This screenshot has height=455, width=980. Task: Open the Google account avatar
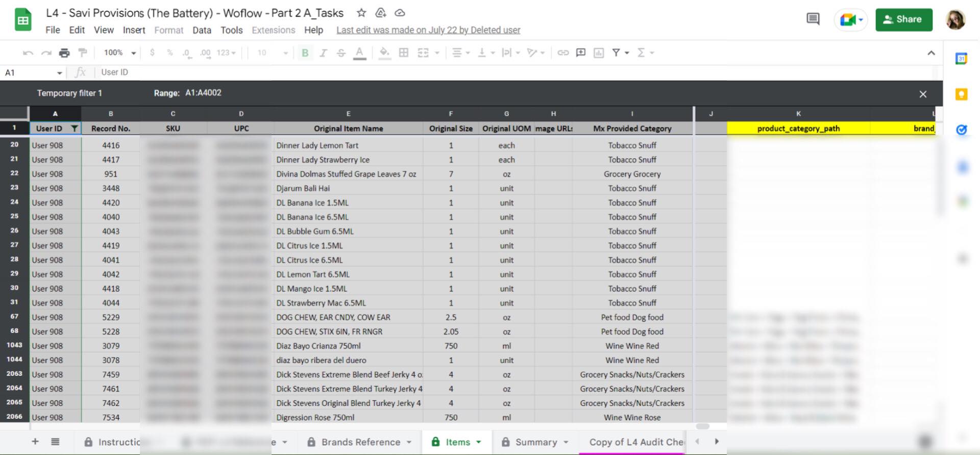955,20
